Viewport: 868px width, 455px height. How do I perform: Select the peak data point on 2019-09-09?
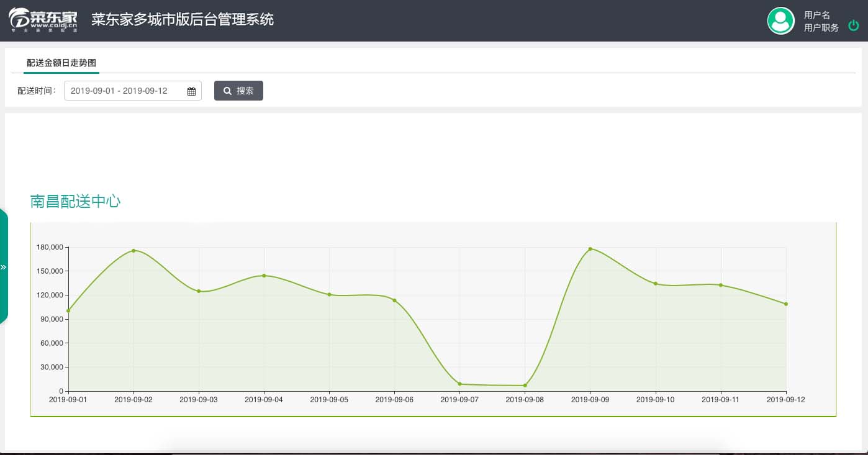(x=590, y=249)
